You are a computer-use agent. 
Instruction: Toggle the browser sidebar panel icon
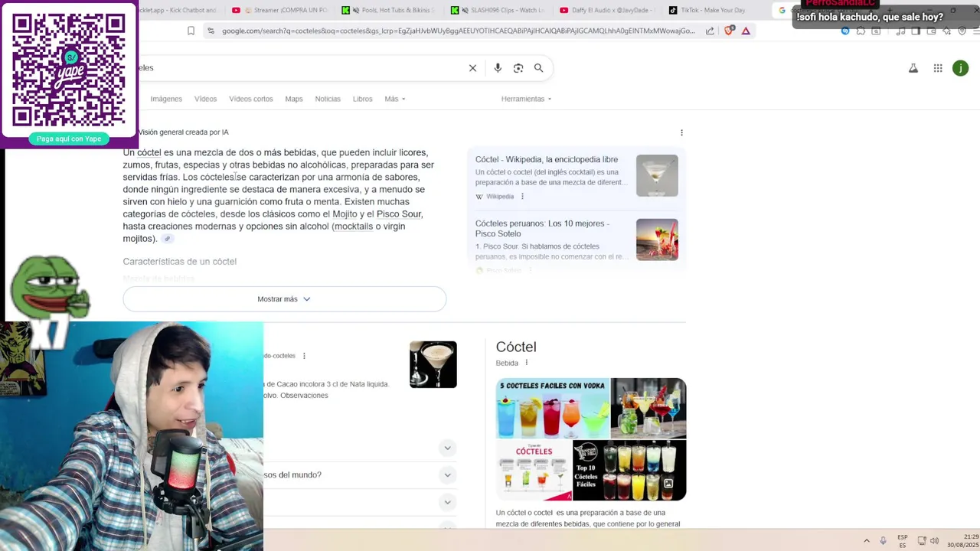point(916,31)
